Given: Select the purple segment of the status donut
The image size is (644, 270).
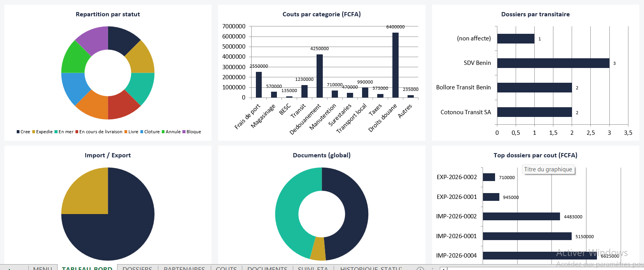Looking at the screenshot, I should [x=95, y=40].
